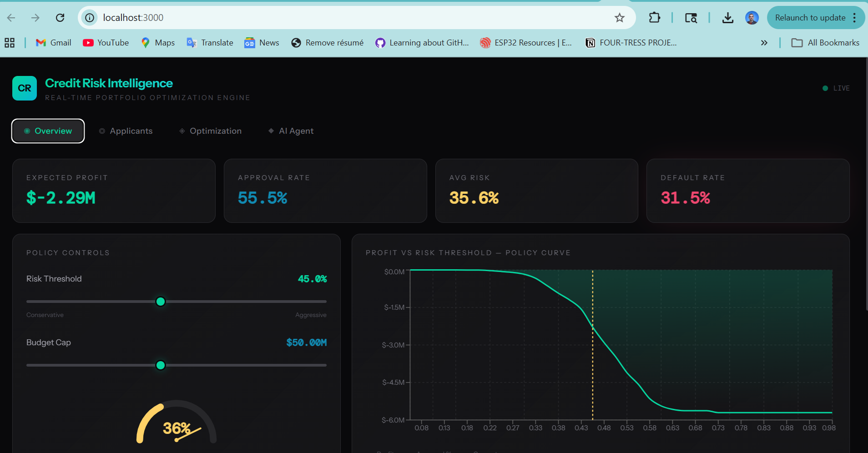Screen dimensions: 868x453
Task: Open the Chrome three-dot menu
Action: coord(854,18)
